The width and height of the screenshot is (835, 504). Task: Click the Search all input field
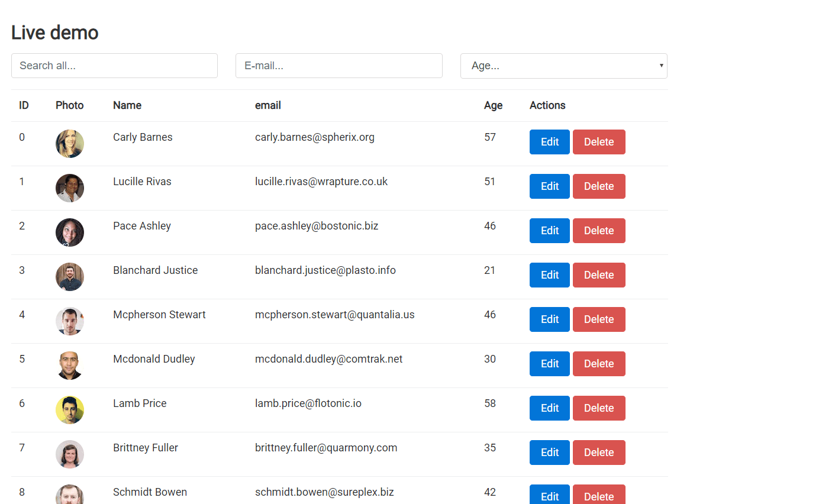pos(114,66)
